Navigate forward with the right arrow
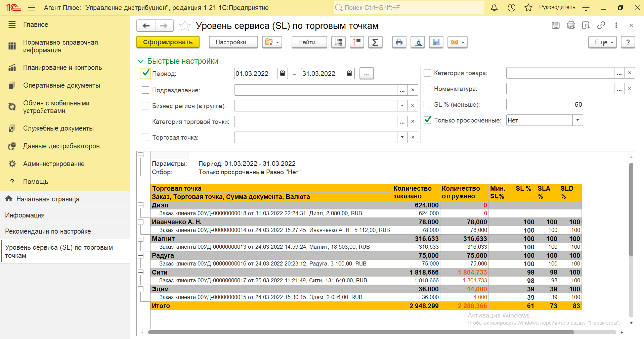 point(164,26)
